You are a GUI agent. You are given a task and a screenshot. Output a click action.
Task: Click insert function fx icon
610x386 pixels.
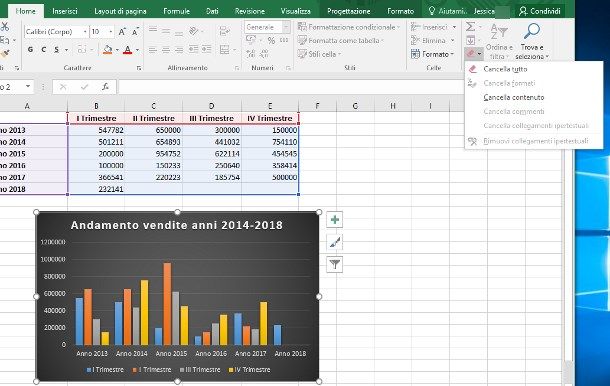pos(105,87)
